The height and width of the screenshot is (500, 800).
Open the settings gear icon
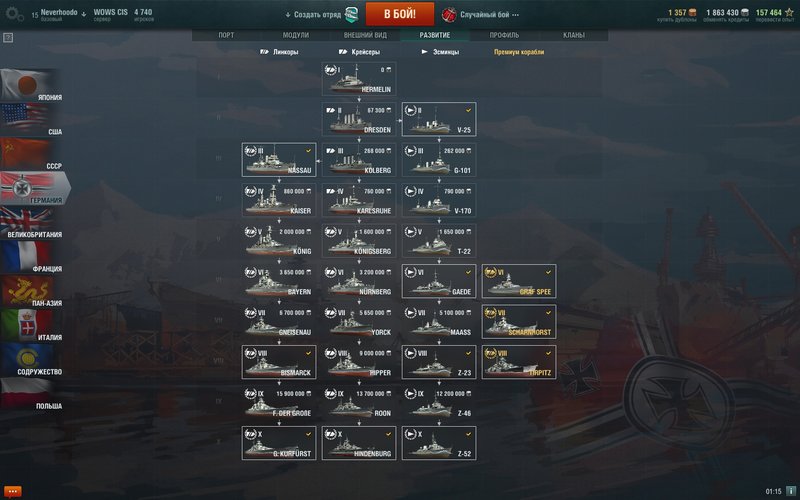(14, 14)
